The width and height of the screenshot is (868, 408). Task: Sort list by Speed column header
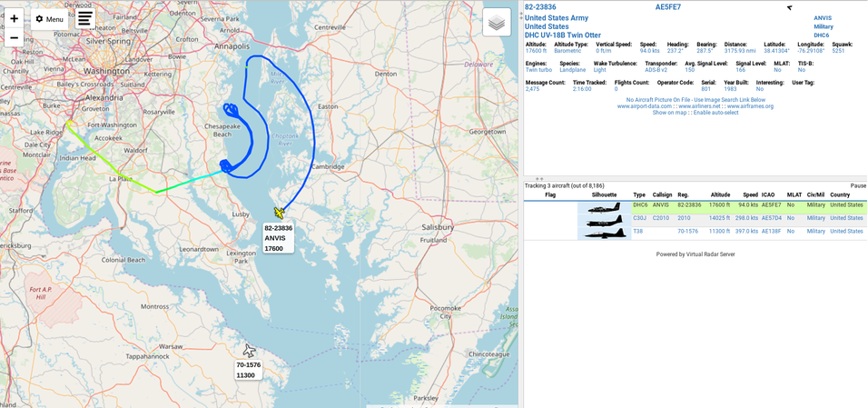click(x=750, y=195)
